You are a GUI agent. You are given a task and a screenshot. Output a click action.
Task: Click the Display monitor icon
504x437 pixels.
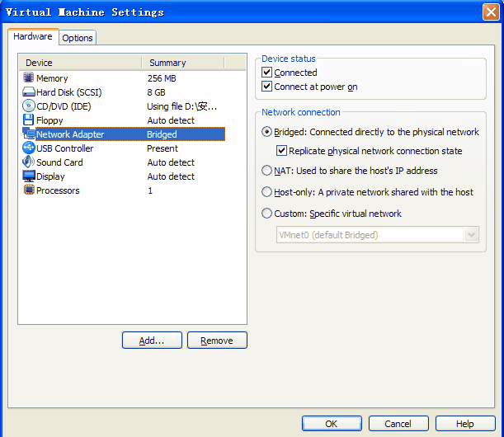29,176
